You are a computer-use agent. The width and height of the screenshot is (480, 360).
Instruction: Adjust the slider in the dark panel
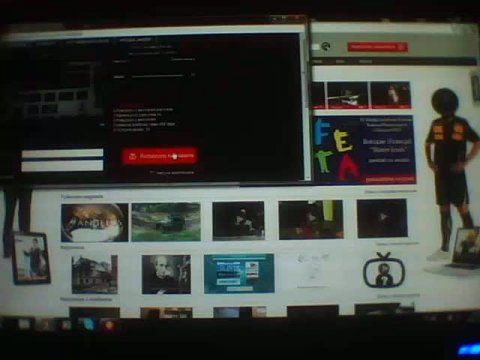[x=157, y=76]
